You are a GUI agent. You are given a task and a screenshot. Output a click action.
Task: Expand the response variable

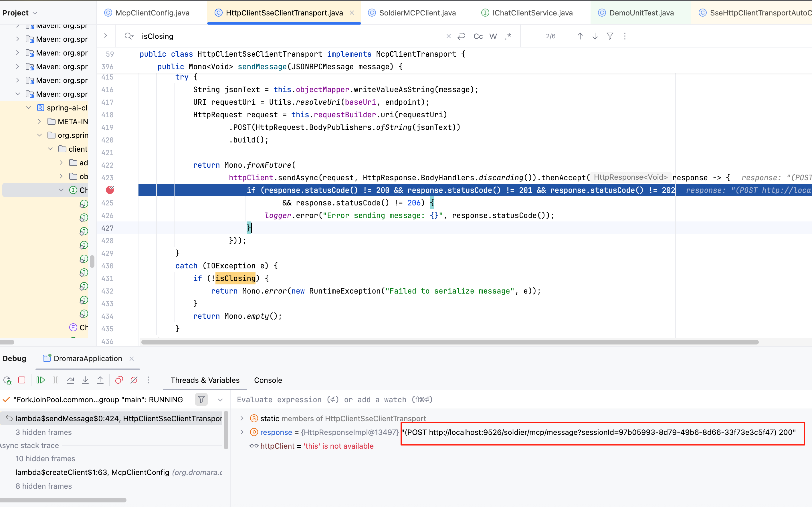[x=242, y=432]
